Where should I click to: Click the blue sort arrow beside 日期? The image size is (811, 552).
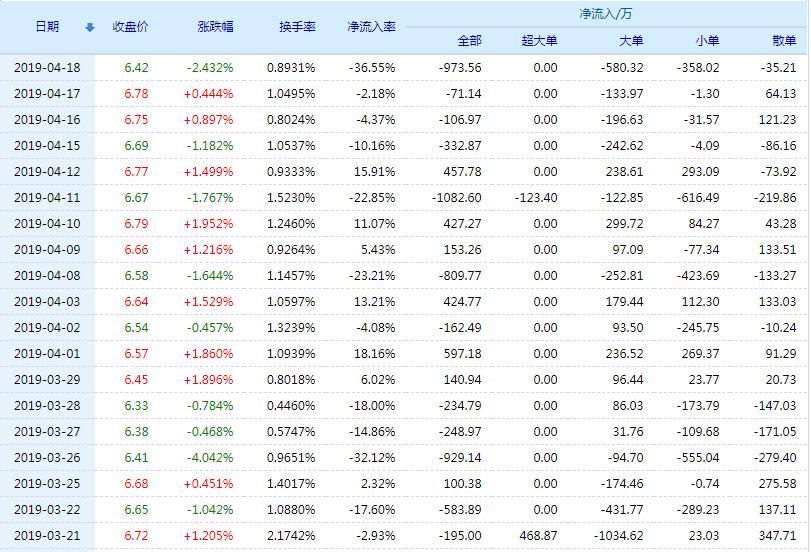coord(90,27)
